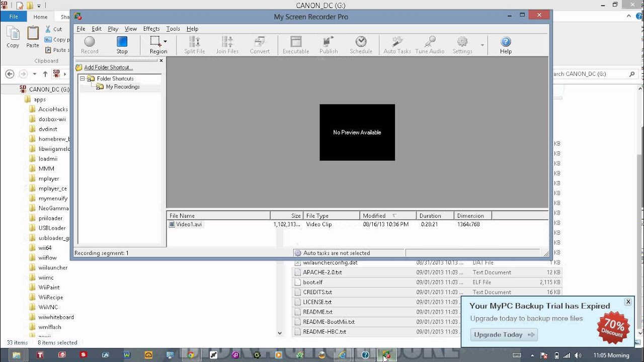Screen dimensions: 644x362
Task: Click the No Preview Available box
Action: click(x=357, y=133)
